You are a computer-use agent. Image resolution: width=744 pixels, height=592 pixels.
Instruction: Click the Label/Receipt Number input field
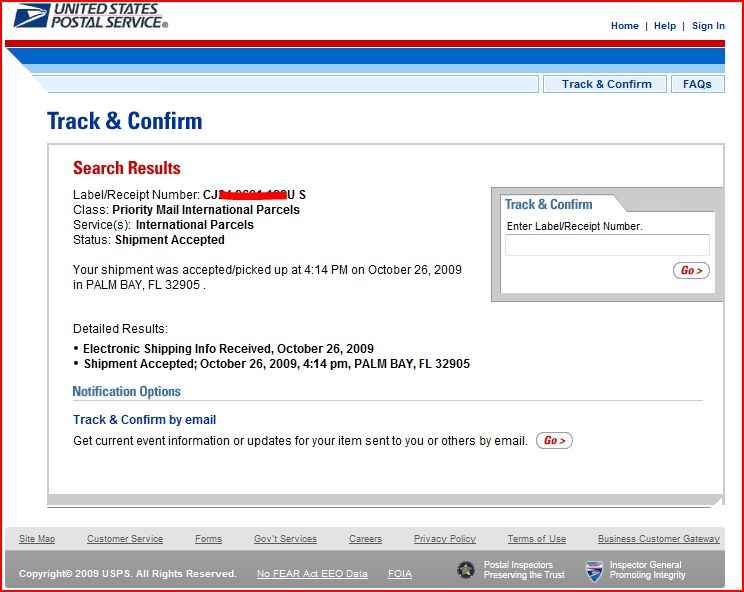607,245
